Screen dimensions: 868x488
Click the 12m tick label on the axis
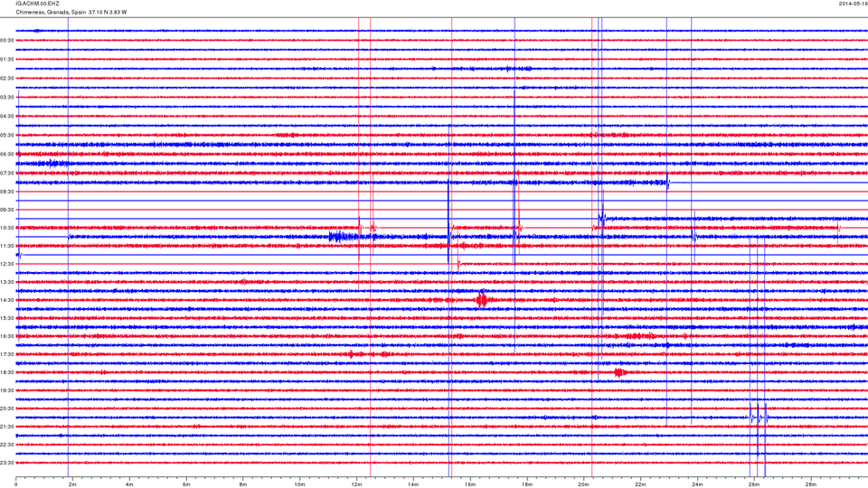click(356, 484)
